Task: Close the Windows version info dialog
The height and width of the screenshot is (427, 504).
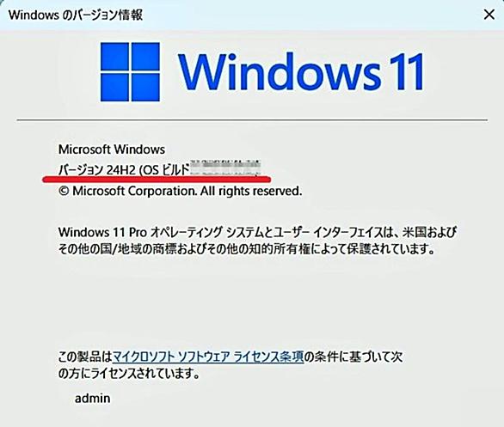Action: [489, 15]
